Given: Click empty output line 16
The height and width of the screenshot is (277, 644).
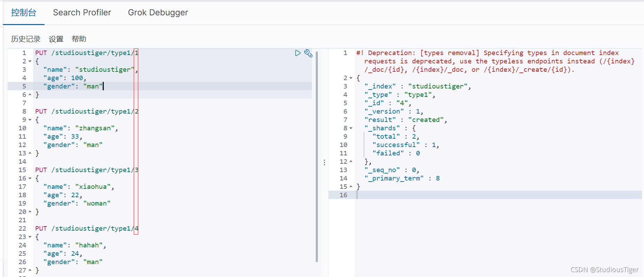Looking at the screenshot, I should (498, 195).
